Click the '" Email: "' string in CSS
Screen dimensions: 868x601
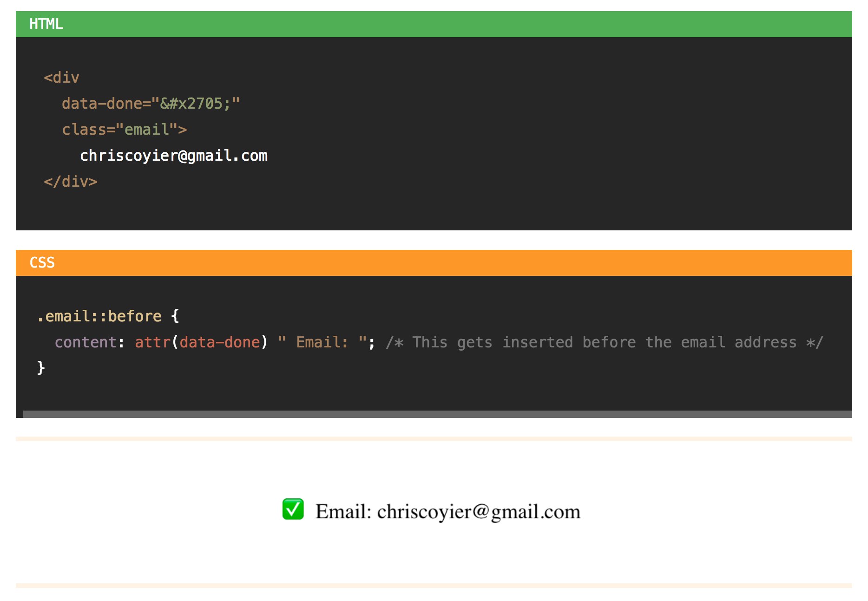tap(322, 342)
